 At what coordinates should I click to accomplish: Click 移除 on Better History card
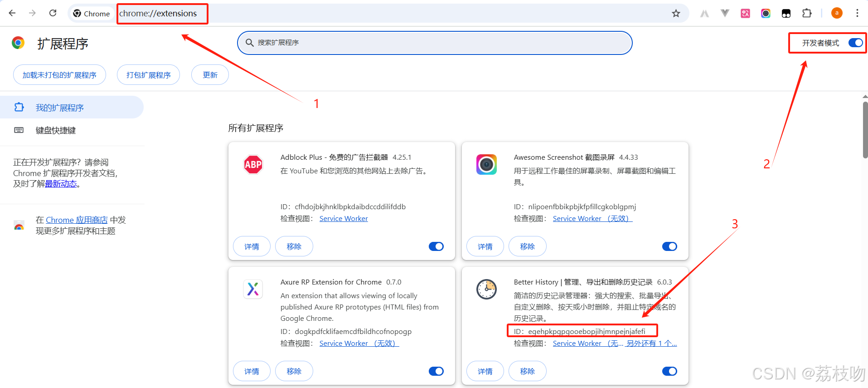point(527,371)
